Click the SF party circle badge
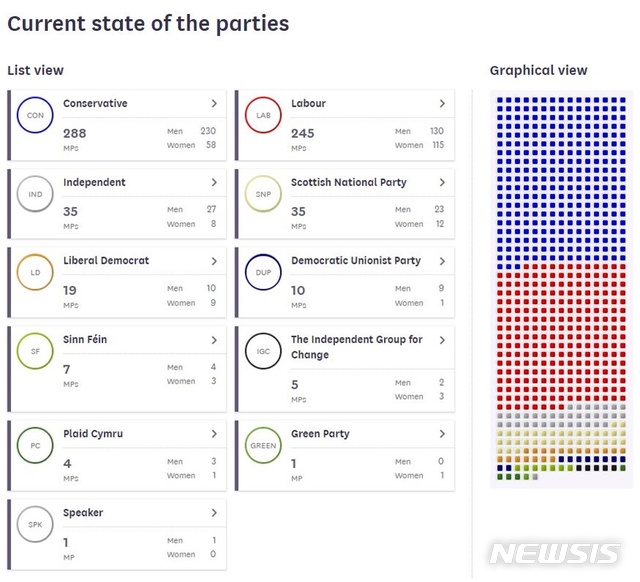 pyautogui.click(x=35, y=351)
